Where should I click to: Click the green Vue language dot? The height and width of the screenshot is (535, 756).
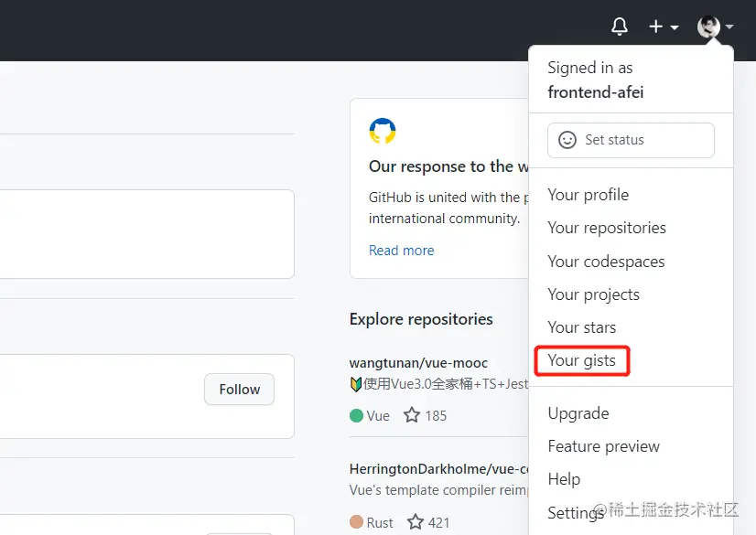click(x=357, y=415)
